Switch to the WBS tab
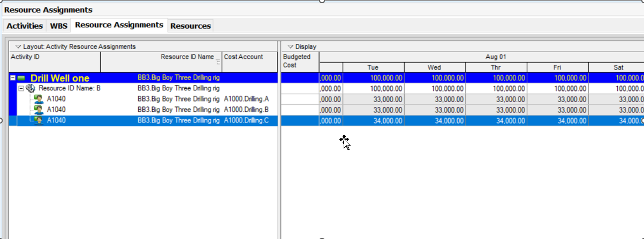 coord(59,26)
